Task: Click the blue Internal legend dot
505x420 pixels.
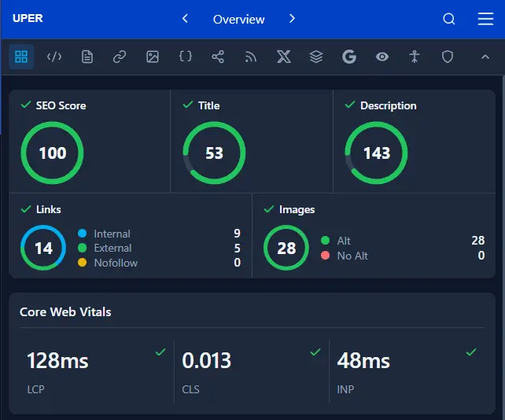Action: [x=82, y=233]
